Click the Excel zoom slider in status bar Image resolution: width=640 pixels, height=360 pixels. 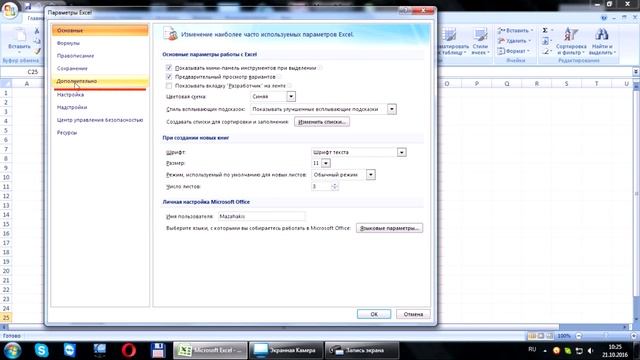coord(606,336)
